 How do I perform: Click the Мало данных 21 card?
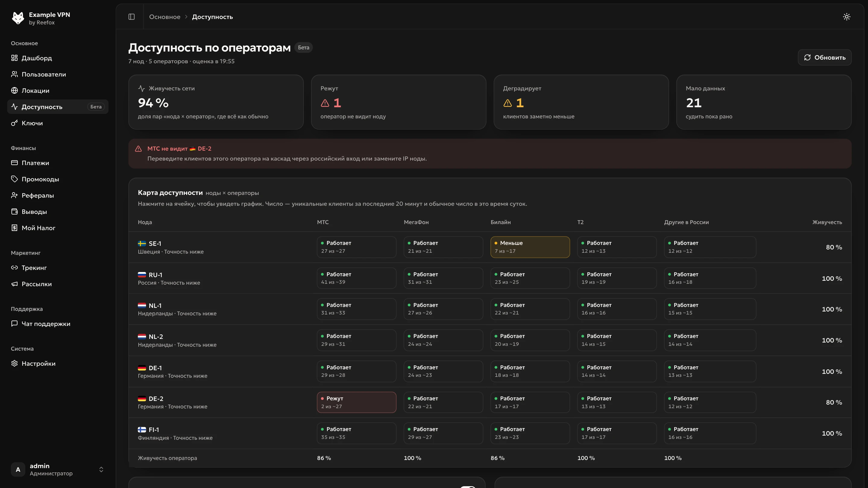coord(763,102)
